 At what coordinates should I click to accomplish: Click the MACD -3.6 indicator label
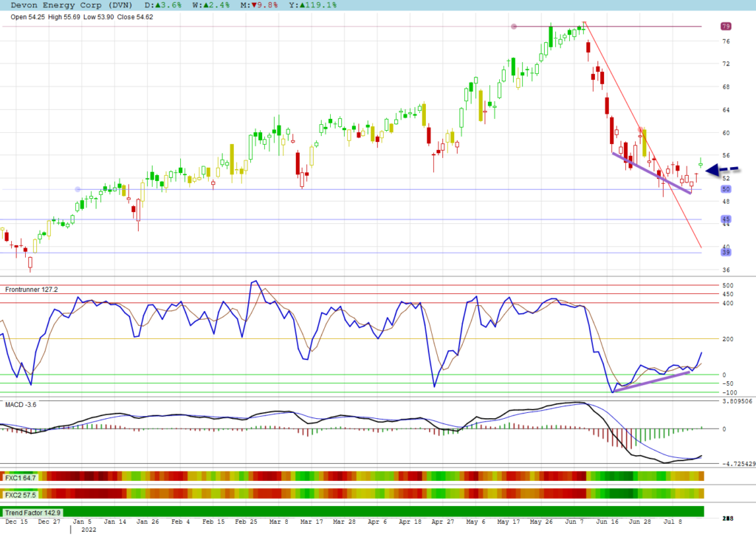(21, 404)
